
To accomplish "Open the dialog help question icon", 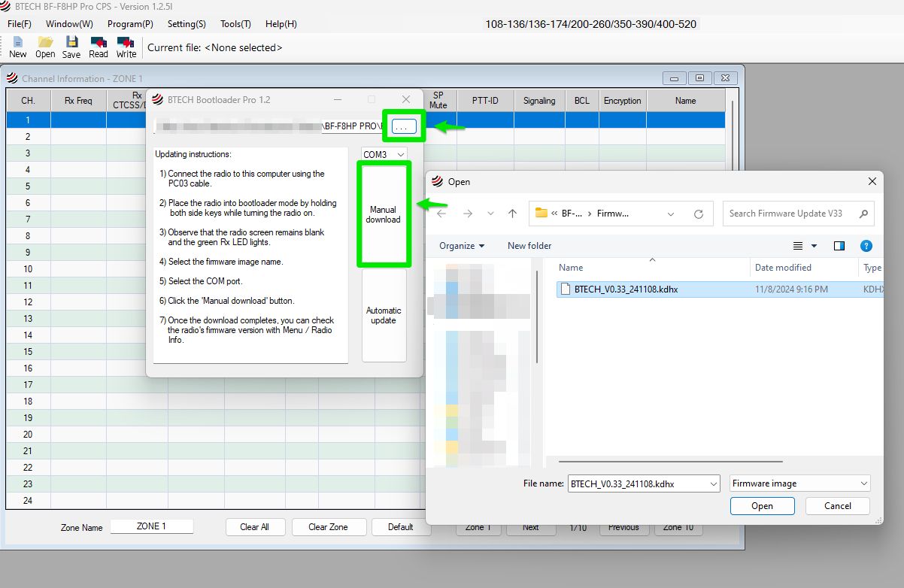I will click(x=866, y=246).
